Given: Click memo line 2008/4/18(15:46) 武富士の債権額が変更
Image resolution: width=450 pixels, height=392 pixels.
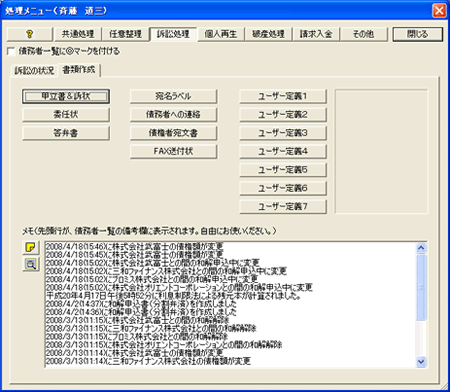Looking at the screenshot, I should click(x=134, y=246).
